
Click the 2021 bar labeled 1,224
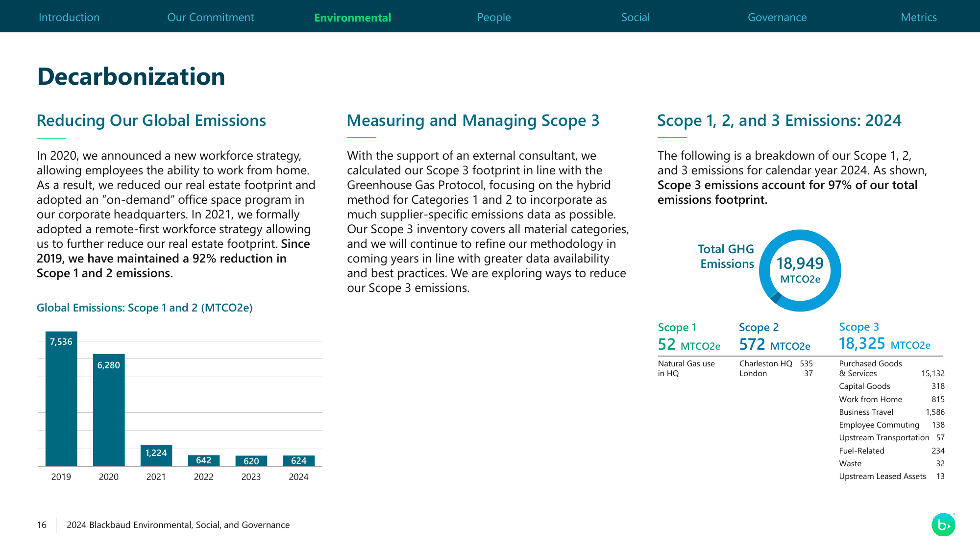coord(156,455)
